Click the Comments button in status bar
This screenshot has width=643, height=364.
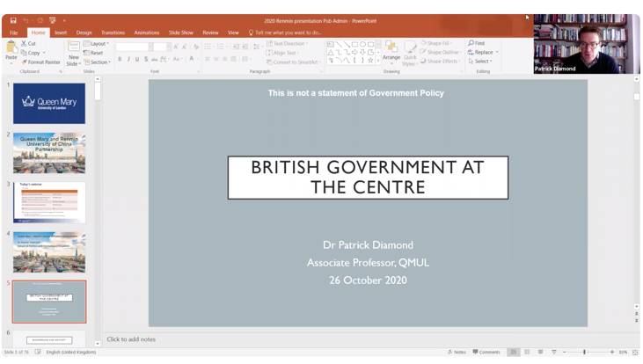(486, 352)
